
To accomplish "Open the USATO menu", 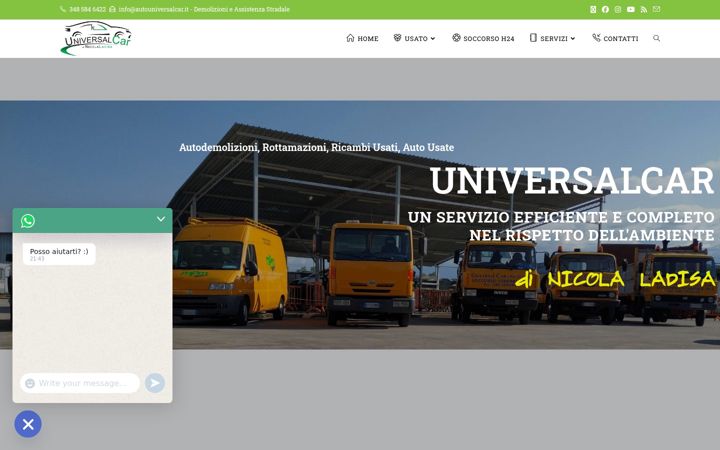I will 414,38.
